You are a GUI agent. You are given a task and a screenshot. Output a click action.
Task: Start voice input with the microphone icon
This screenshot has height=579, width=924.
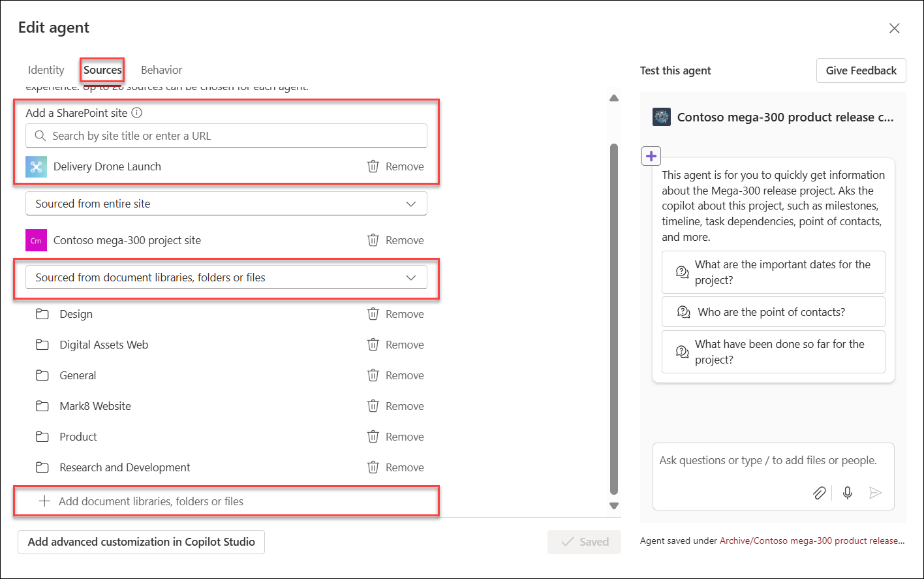tap(847, 493)
